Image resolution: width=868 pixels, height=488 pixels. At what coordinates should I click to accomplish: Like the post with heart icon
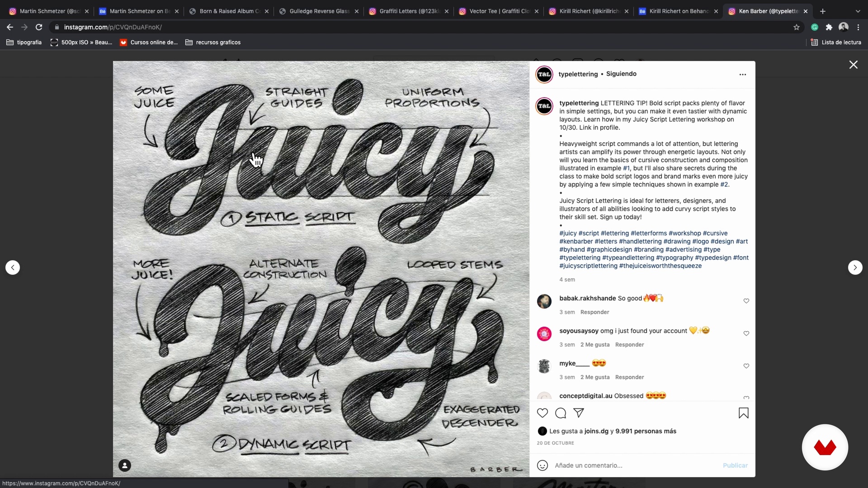pyautogui.click(x=542, y=413)
